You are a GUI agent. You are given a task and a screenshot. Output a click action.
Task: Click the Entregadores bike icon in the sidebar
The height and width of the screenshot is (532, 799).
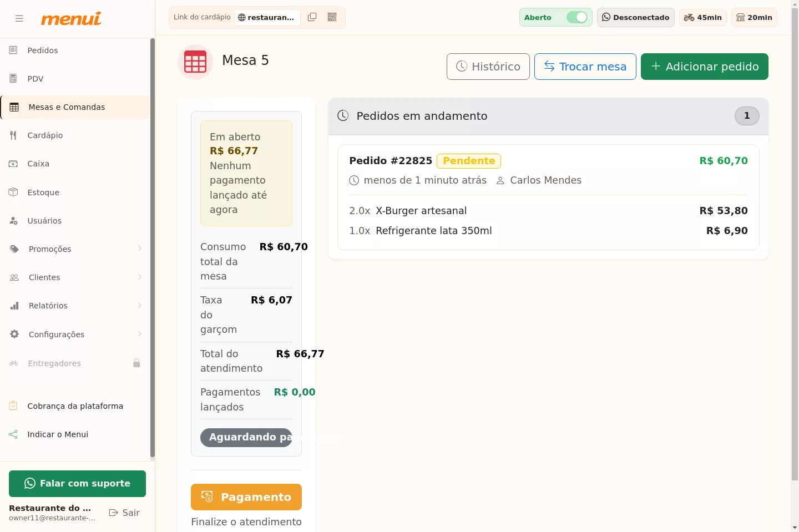(x=14, y=363)
